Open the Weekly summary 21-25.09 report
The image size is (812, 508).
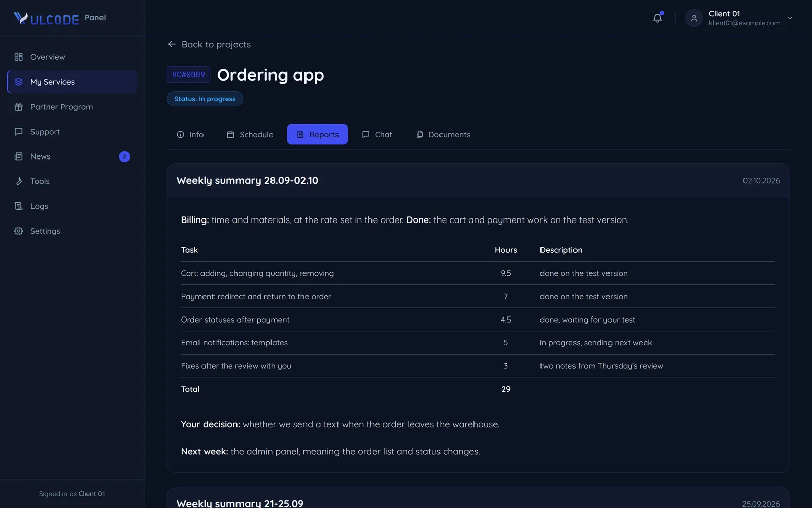[240, 503]
